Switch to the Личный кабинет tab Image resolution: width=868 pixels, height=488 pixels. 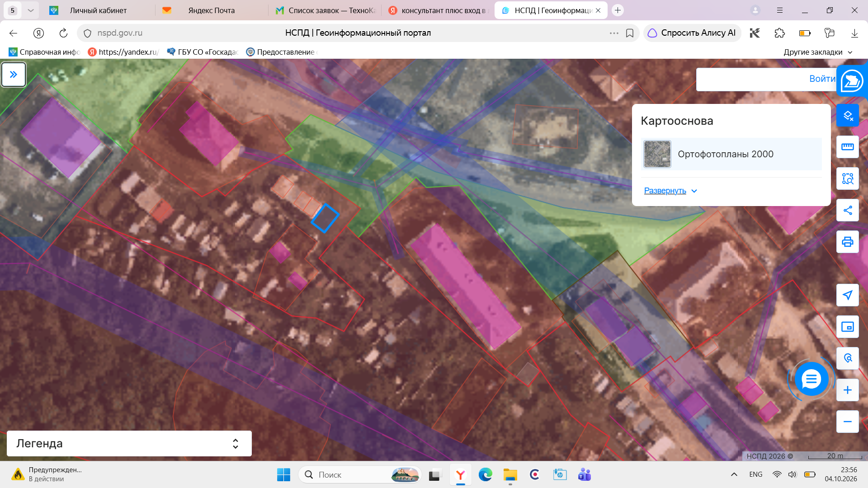tap(97, 10)
